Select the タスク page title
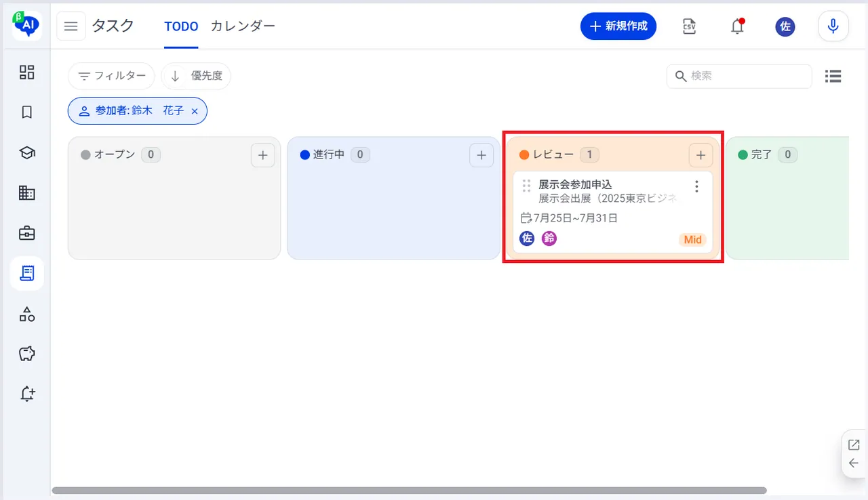The height and width of the screenshot is (500, 868). click(x=113, y=26)
